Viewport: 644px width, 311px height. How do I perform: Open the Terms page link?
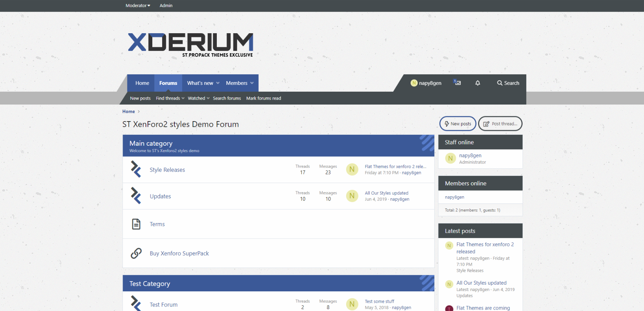[157, 224]
